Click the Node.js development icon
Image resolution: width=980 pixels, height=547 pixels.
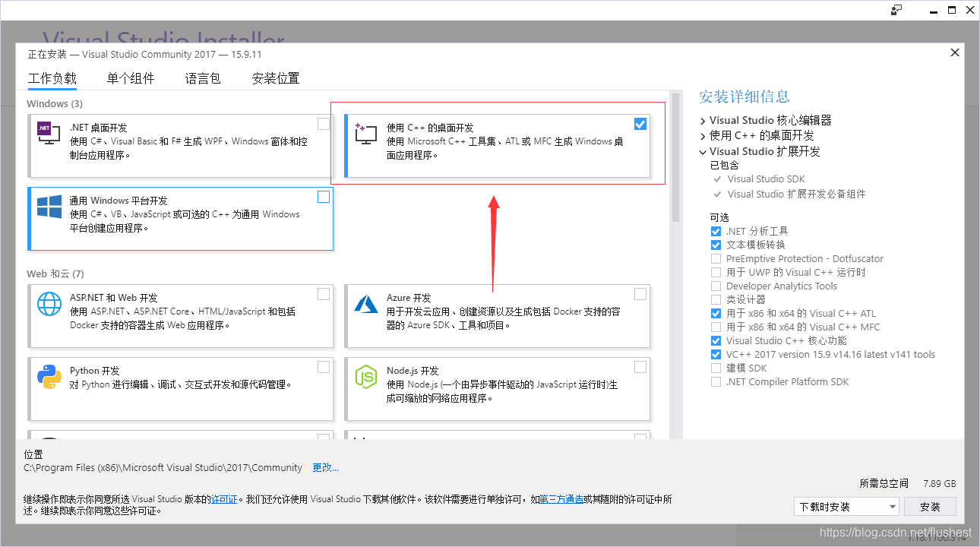click(x=366, y=377)
